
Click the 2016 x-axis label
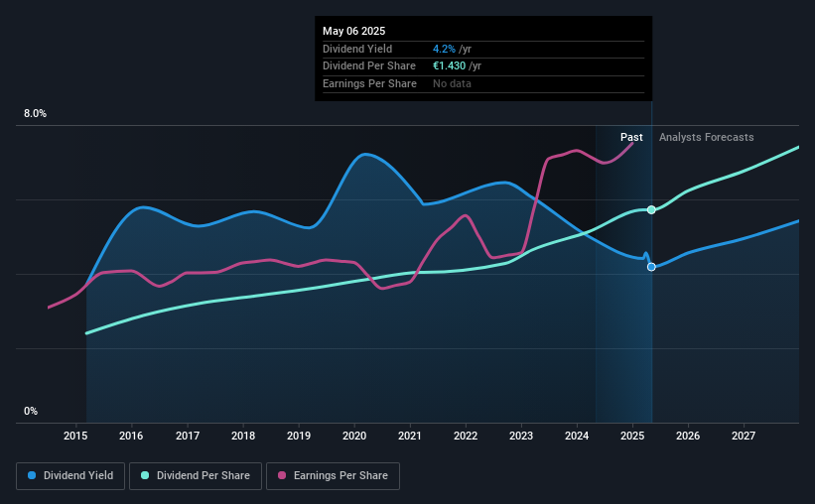pos(131,436)
